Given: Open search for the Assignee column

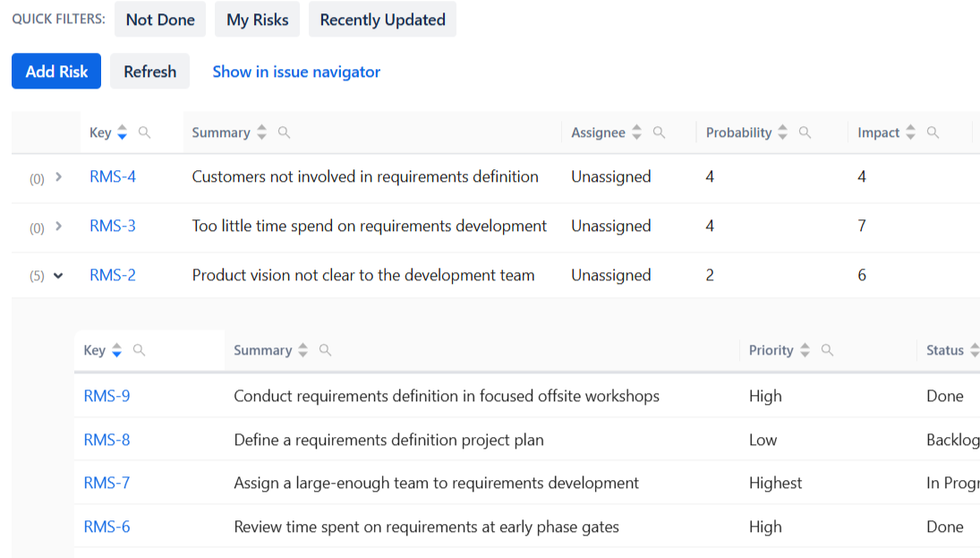Looking at the screenshot, I should click(x=660, y=133).
